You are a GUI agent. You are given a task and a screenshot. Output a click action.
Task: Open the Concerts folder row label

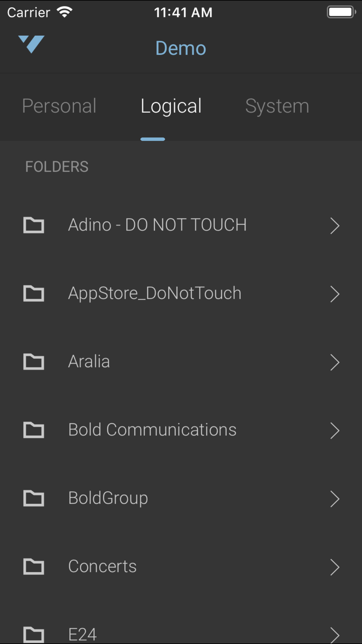102,566
